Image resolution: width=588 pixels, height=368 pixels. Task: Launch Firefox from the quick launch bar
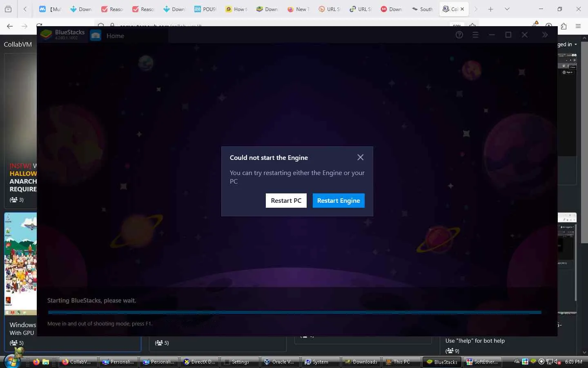tap(36, 362)
